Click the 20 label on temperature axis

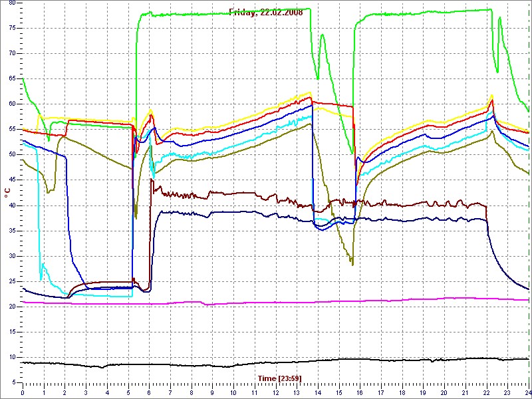[x=12, y=307]
